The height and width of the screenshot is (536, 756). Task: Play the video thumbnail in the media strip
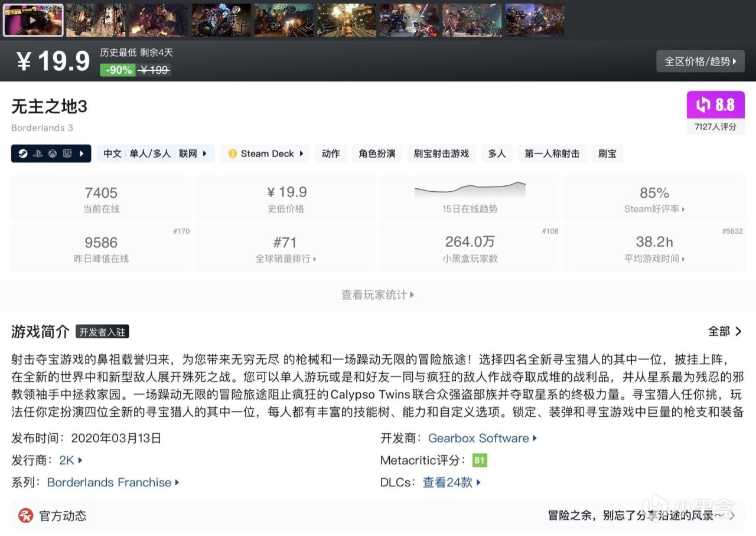coord(33,20)
